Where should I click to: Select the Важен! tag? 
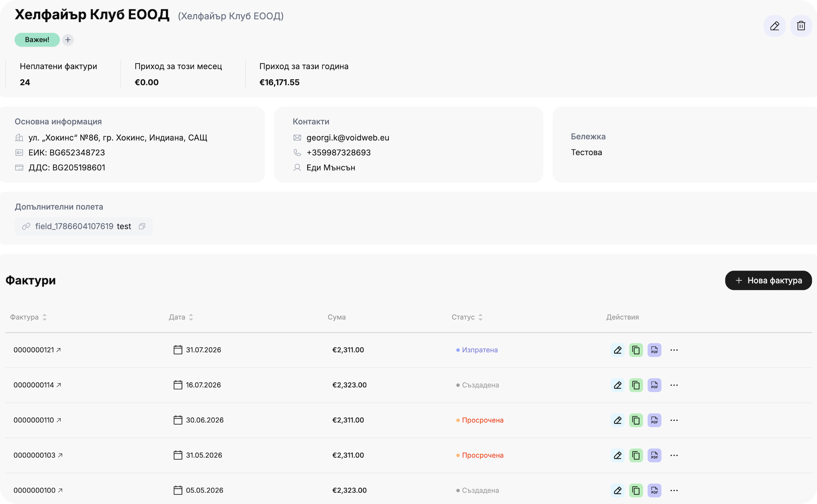37,40
